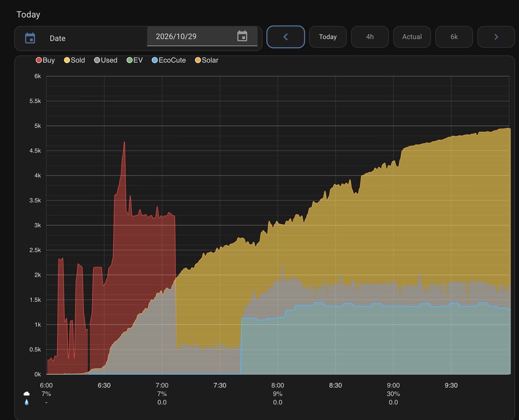Screen dimensions: 519x420
Task: Click the 8:30 time axis label
Action: pyautogui.click(x=335, y=385)
